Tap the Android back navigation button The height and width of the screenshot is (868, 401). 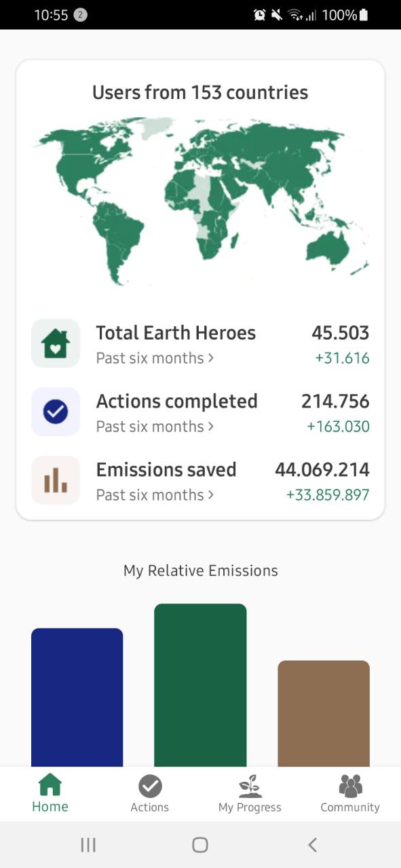(x=312, y=844)
